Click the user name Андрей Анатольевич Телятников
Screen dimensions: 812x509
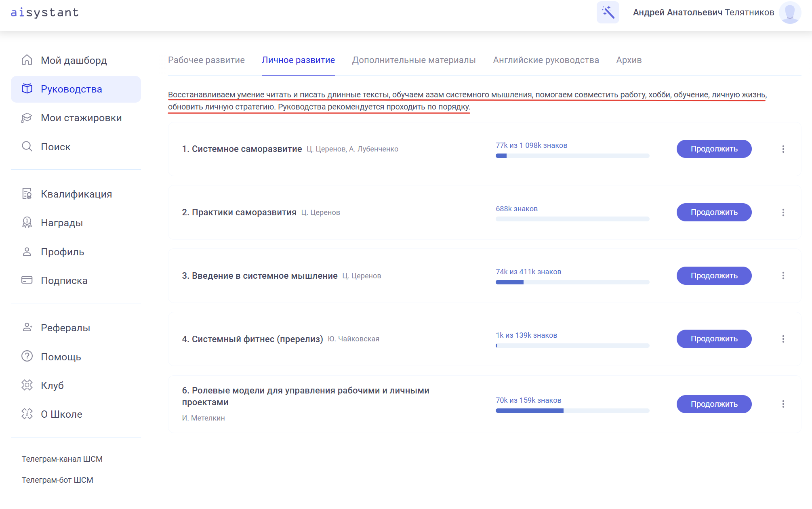[x=703, y=13]
